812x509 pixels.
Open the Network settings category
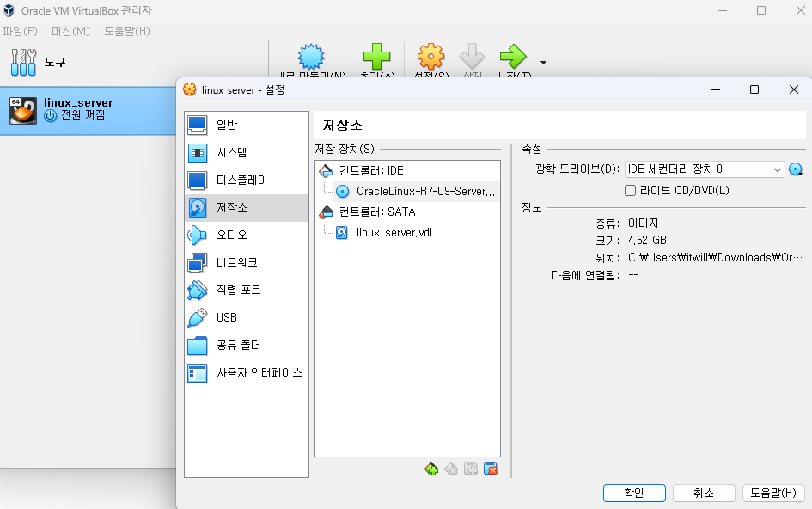247,262
